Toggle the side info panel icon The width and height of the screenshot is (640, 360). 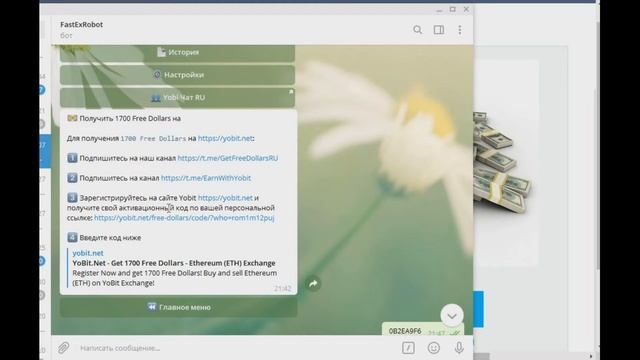coord(439,30)
